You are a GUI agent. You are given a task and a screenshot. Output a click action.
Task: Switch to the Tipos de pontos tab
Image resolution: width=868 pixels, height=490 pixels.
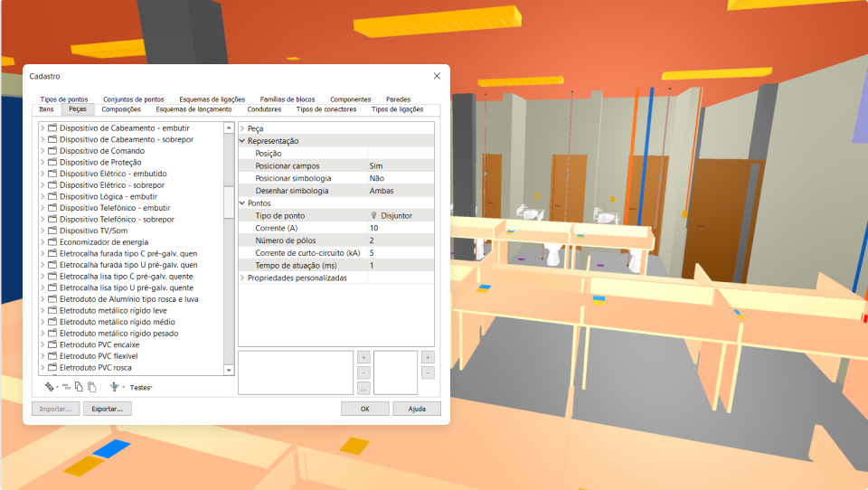point(63,99)
